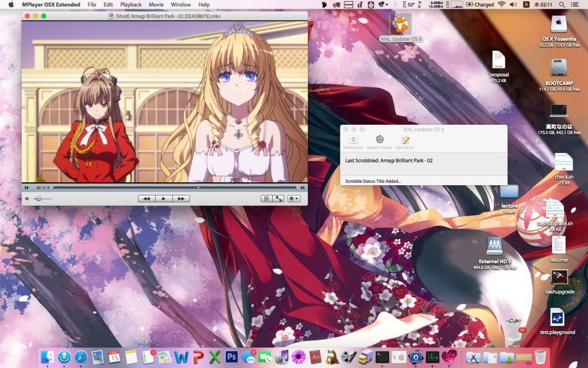
Task: Open Preferences in MAL Updater OS X window
Action: 353,143
